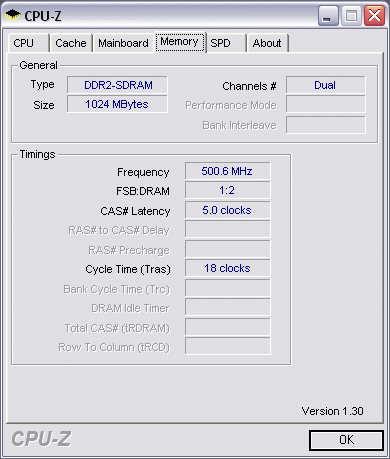Click the 5.0 clocks CAS latency value
Viewport: 390px width, 459px height.
coord(228,210)
